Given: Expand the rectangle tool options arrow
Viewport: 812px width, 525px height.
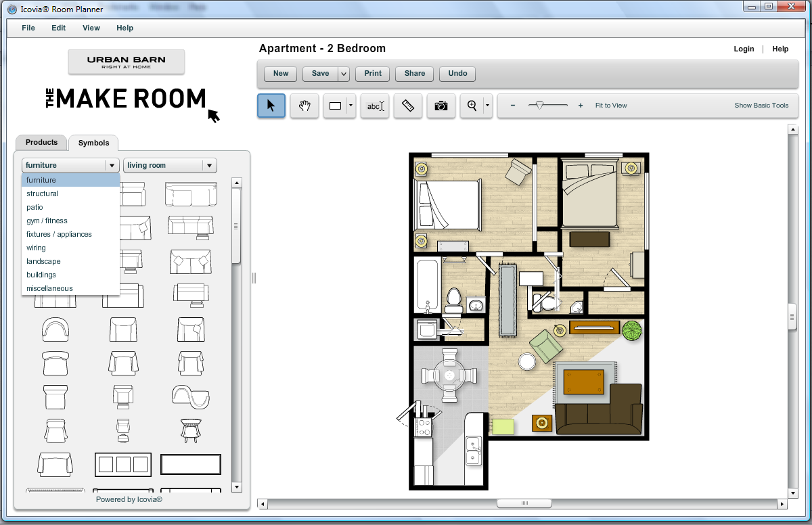Looking at the screenshot, I should tap(351, 106).
